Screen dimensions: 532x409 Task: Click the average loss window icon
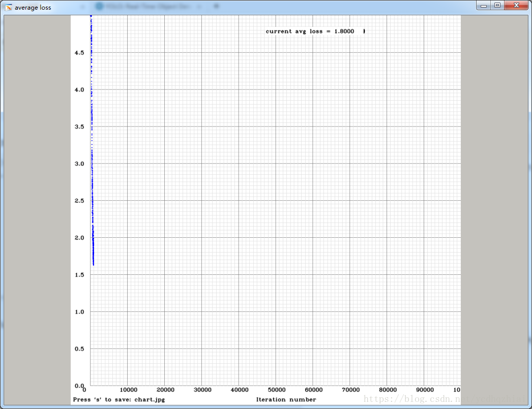pos(9,7)
